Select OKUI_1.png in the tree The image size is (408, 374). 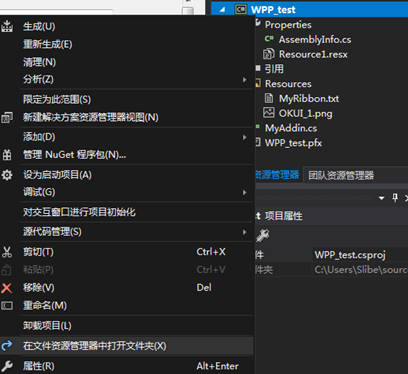tap(305, 113)
